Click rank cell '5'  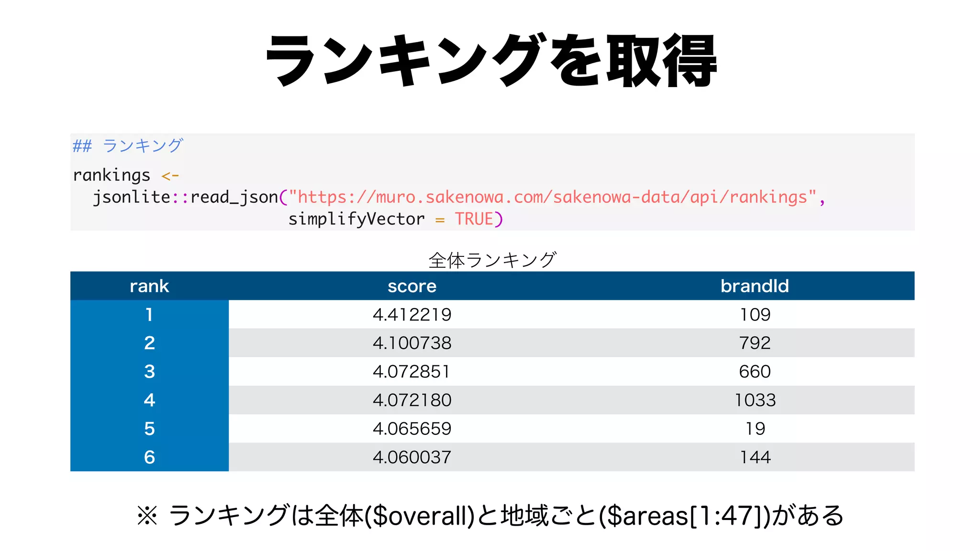coord(149,429)
